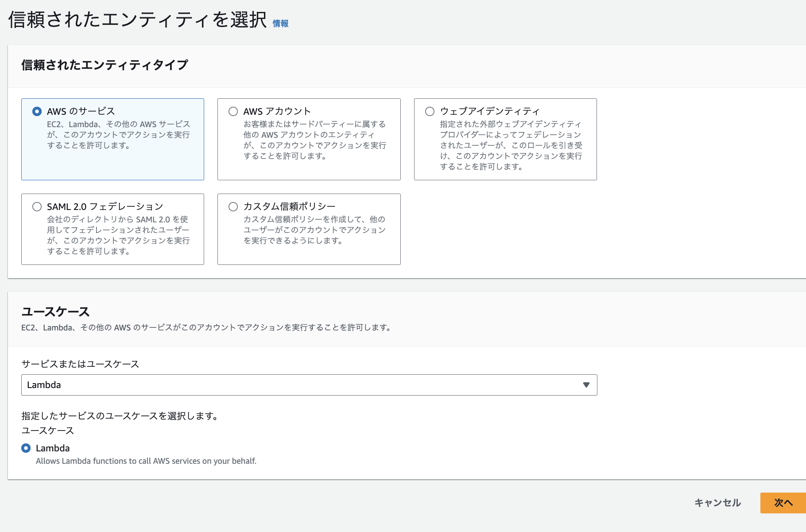Image resolution: width=806 pixels, height=532 pixels.
Task: Open the Lambda service combo box
Action: (301, 385)
